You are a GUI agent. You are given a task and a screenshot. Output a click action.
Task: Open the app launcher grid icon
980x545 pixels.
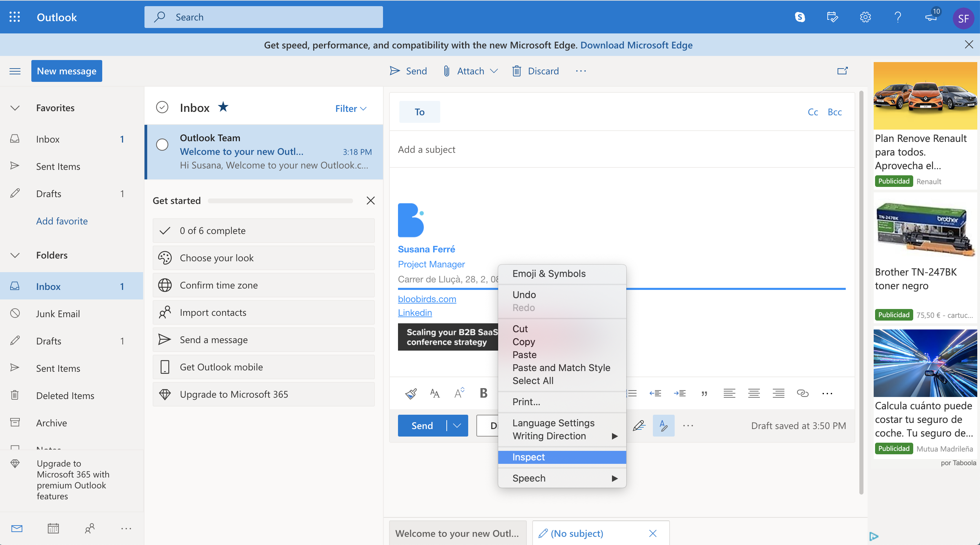click(x=14, y=17)
